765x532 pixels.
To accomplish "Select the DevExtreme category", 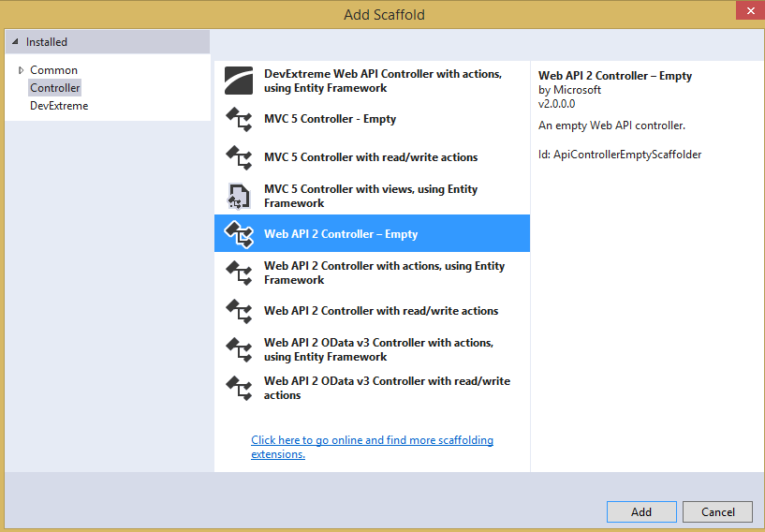I will pos(59,106).
